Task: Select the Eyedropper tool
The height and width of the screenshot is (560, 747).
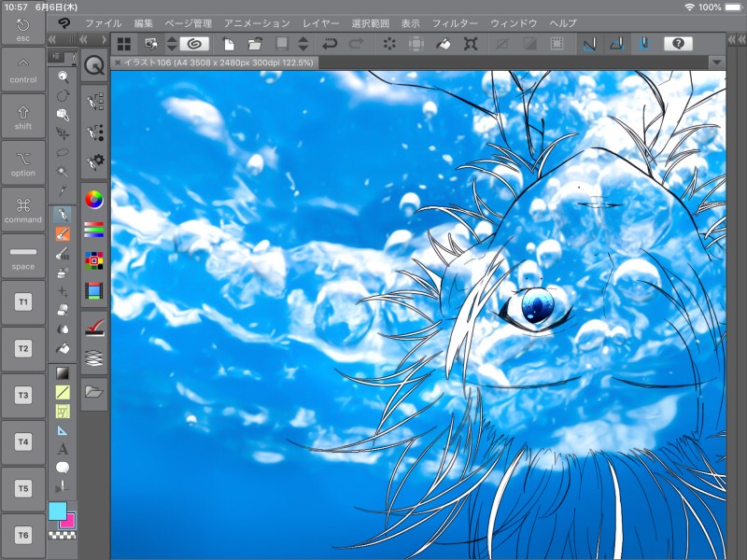Action: [x=63, y=190]
